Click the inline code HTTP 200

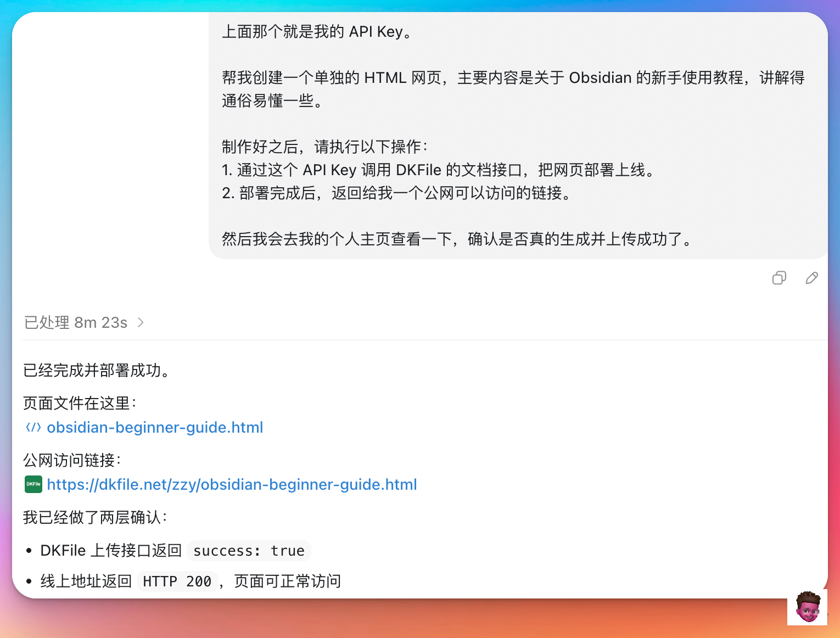tap(177, 581)
